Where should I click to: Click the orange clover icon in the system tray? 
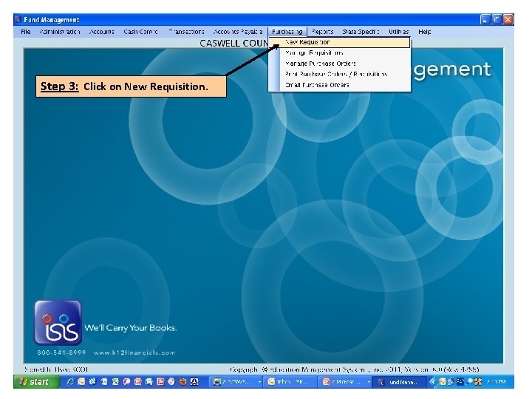pos(478,381)
